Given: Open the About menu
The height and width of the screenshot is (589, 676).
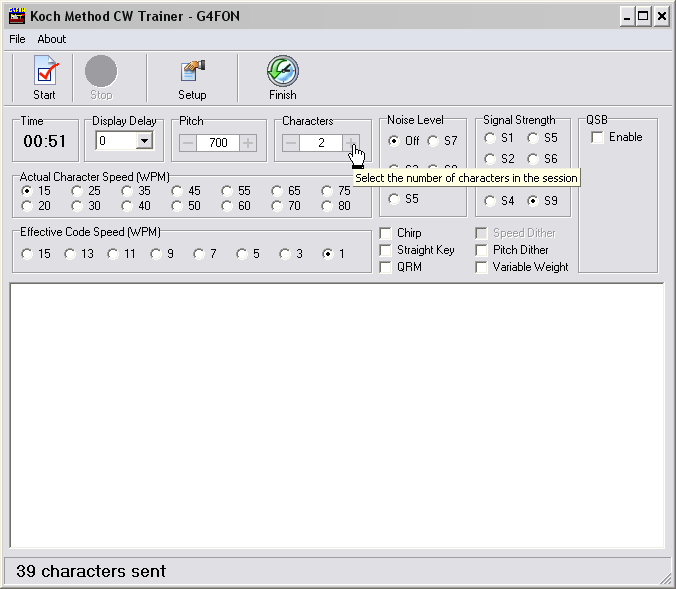Looking at the screenshot, I should tap(52, 39).
